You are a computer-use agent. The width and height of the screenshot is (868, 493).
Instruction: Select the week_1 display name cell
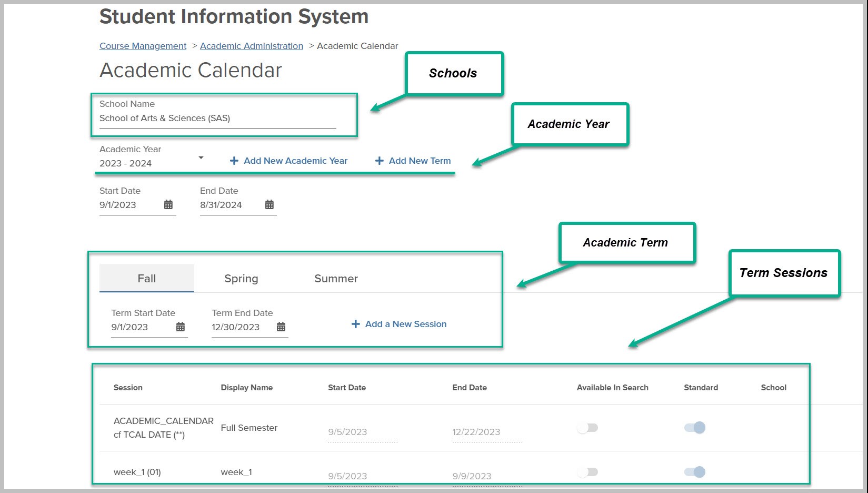click(236, 472)
